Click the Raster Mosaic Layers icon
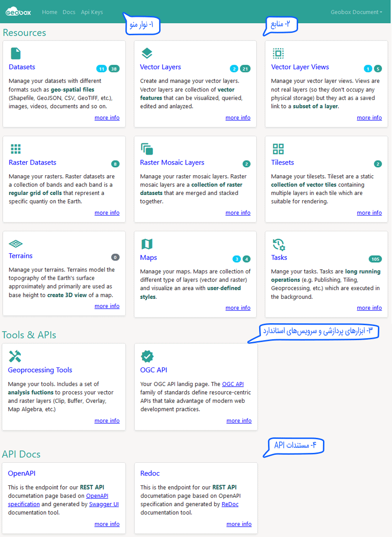Screen dimensions: 392x537 pos(147,149)
